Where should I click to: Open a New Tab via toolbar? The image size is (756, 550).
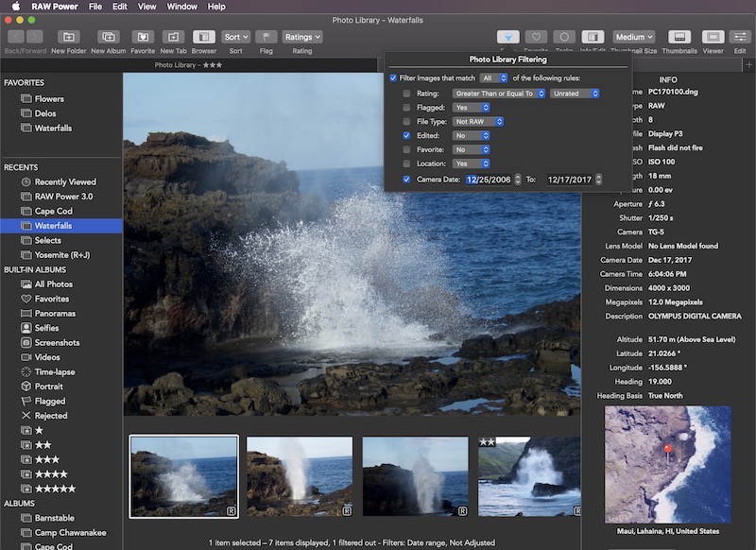[x=173, y=37]
